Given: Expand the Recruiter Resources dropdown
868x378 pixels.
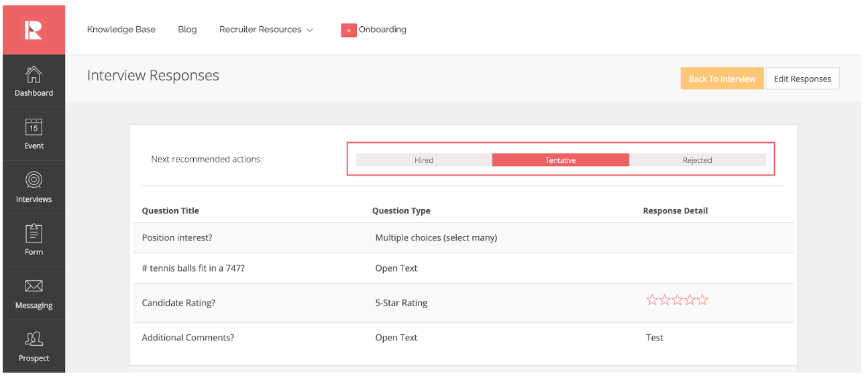Looking at the screenshot, I should tap(266, 29).
